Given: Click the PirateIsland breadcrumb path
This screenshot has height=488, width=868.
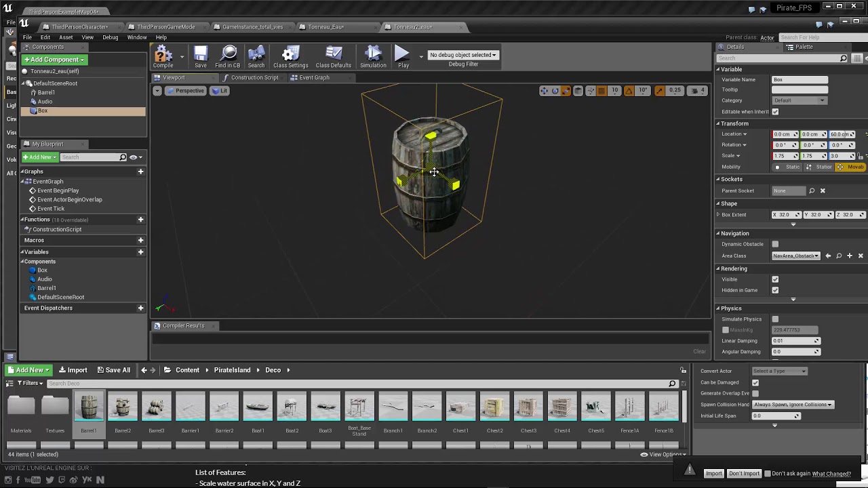Looking at the screenshot, I should tap(232, 370).
